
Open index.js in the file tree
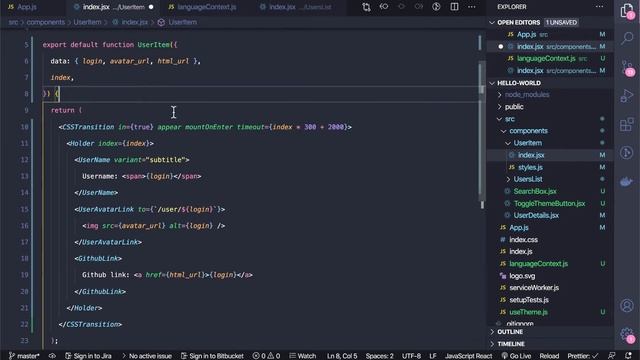click(x=520, y=252)
